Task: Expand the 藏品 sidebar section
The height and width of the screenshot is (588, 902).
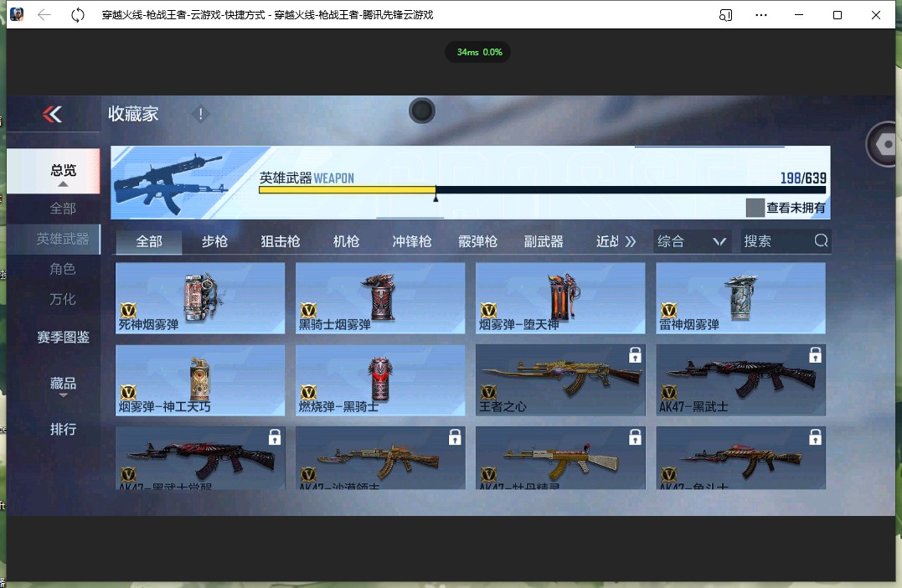Action: pyautogui.click(x=64, y=385)
